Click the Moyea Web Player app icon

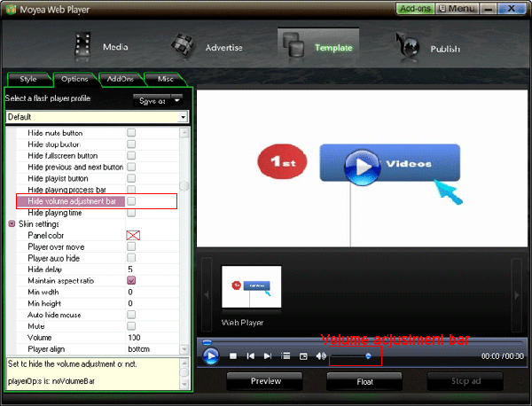point(10,9)
